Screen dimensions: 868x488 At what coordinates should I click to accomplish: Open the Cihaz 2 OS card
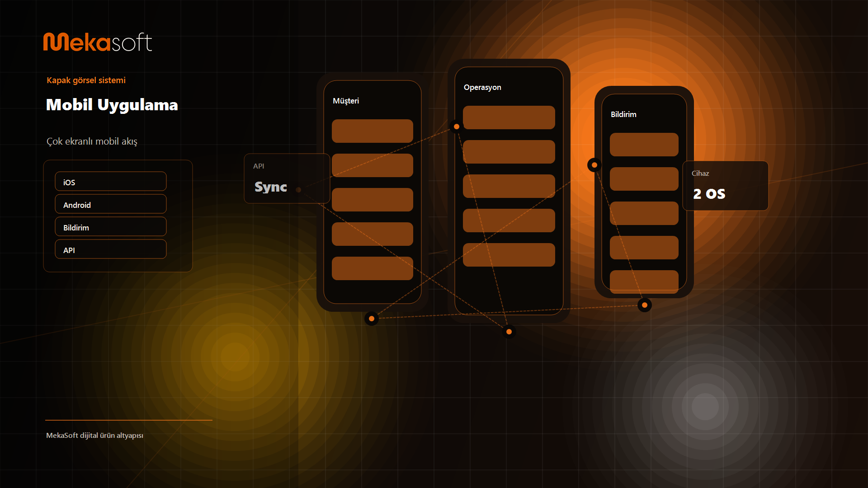coord(726,186)
